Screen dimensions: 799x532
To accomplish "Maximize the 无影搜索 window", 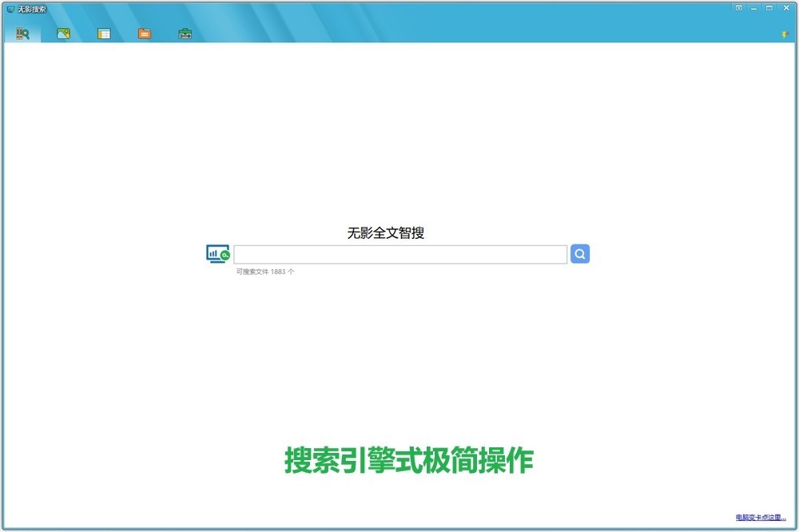I will point(769,8).
